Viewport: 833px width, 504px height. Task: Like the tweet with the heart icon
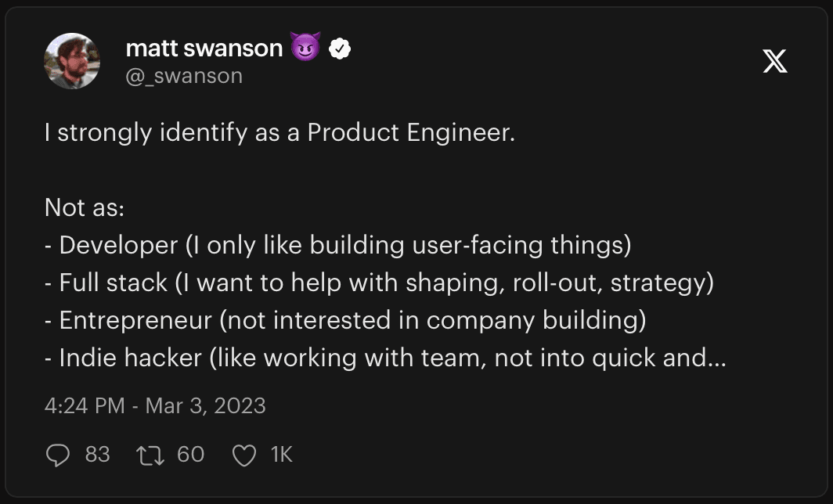(x=244, y=455)
